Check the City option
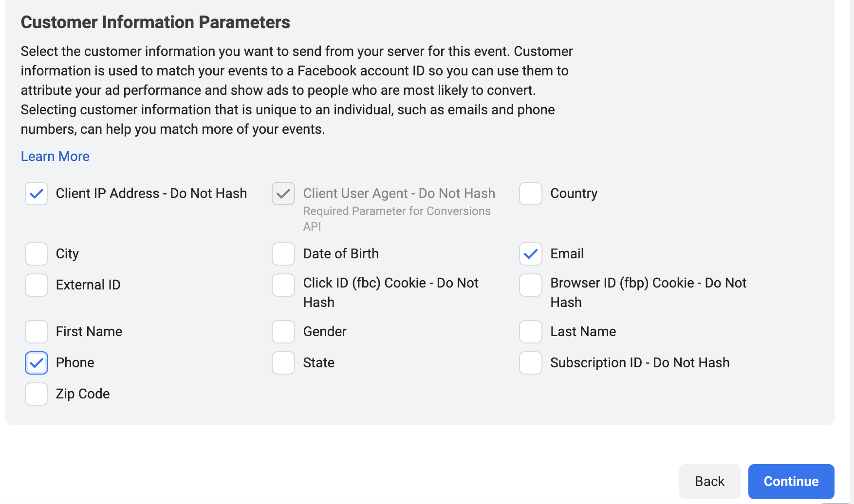This screenshot has width=854, height=504. [x=37, y=254]
